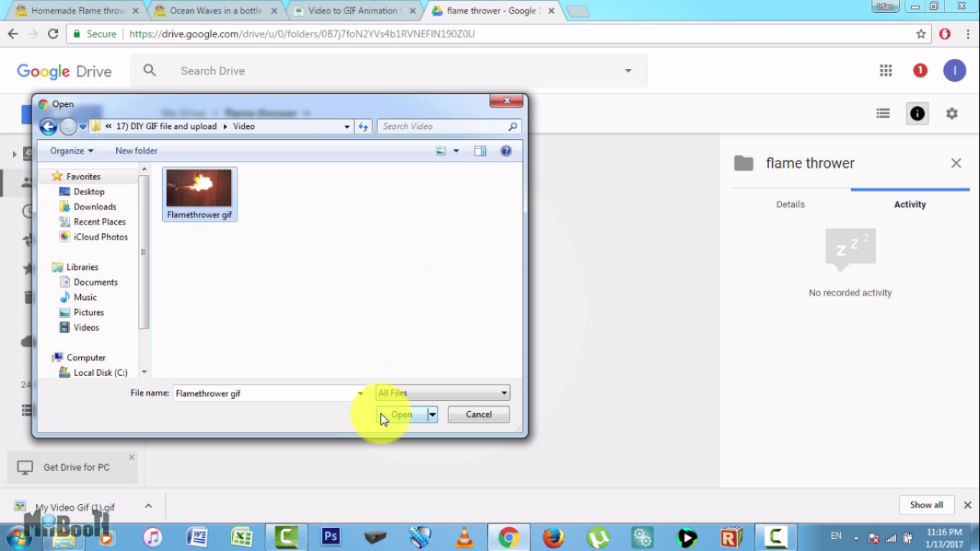Close the Video to GIF Animation tab

tap(413, 11)
